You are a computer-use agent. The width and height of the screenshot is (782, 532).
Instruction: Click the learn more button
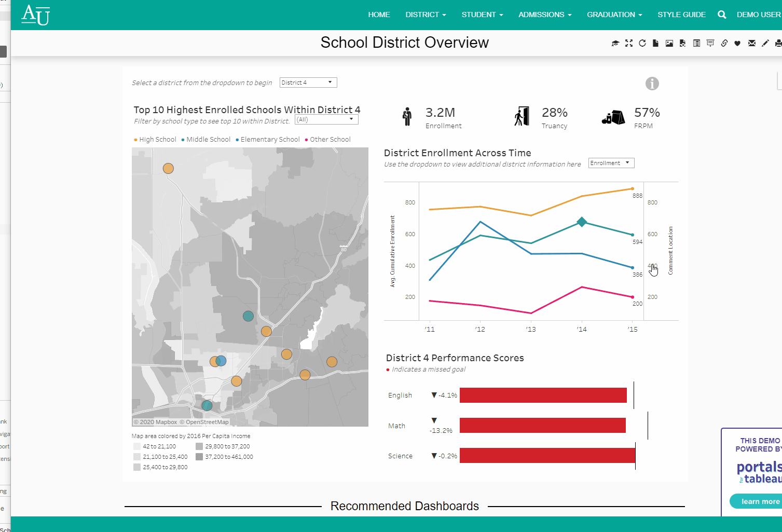coord(760,501)
